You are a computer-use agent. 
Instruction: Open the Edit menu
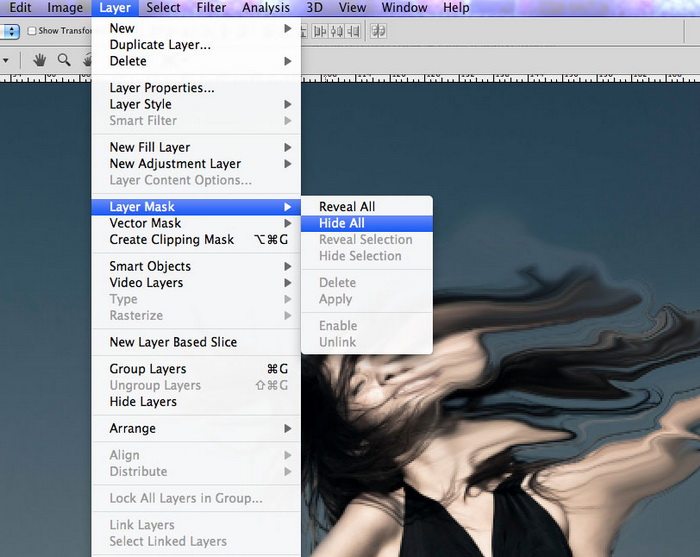[20, 8]
